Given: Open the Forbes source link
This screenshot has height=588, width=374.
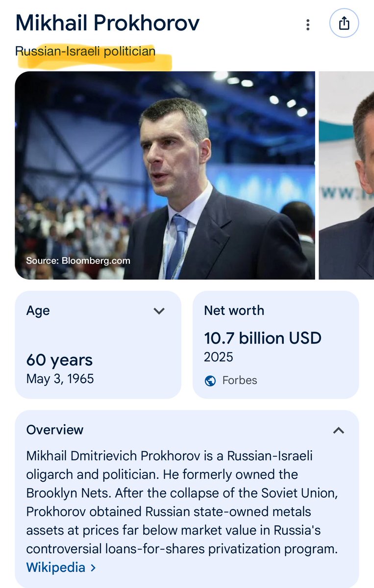Looking at the screenshot, I should (239, 380).
